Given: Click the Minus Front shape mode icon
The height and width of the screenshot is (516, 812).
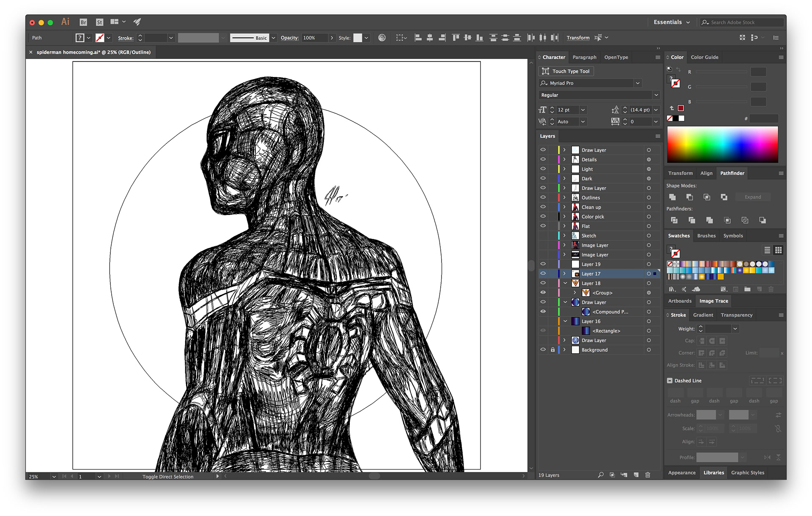Looking at the screenshot, I should tap(690, 197).
